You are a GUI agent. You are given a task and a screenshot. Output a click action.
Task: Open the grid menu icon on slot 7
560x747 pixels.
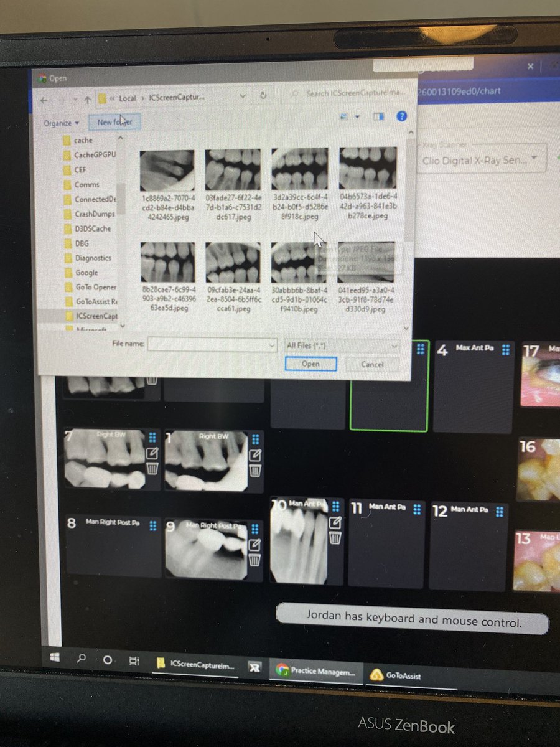152,437
